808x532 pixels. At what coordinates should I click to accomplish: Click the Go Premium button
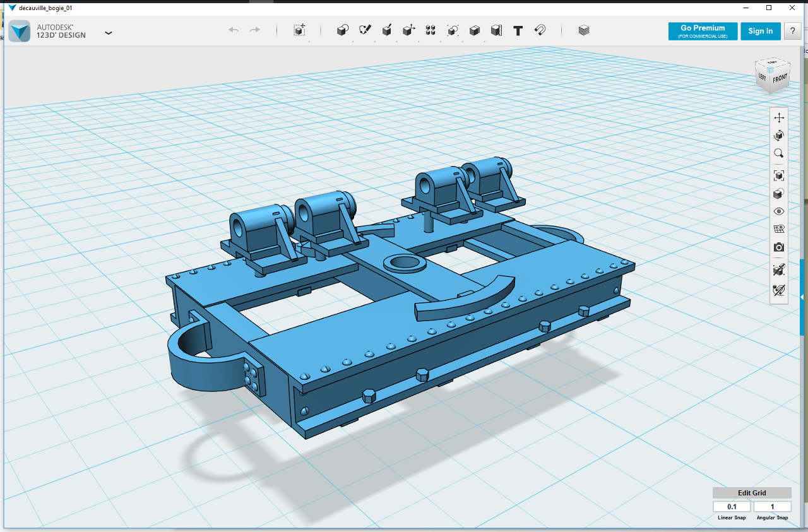point(703,31)
